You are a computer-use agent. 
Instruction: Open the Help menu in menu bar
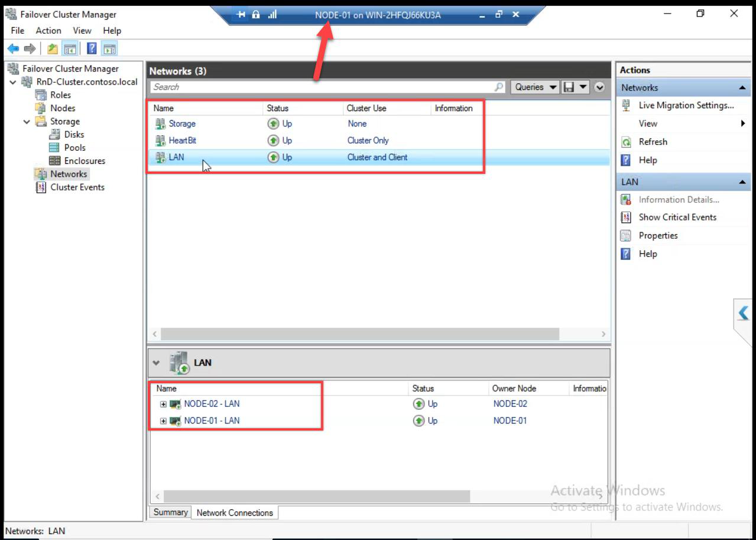click(112, 30)
